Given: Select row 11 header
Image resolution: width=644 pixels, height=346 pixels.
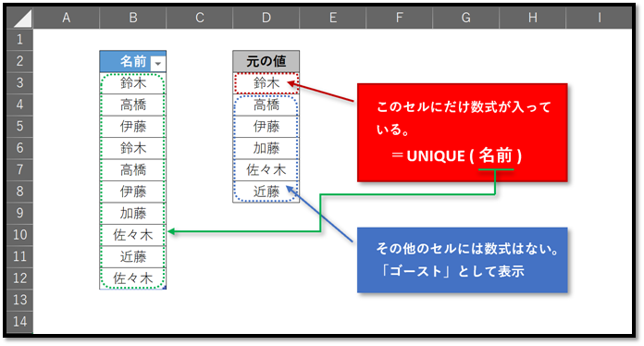Looking at the screenshot, I should [x=19, y=257].
